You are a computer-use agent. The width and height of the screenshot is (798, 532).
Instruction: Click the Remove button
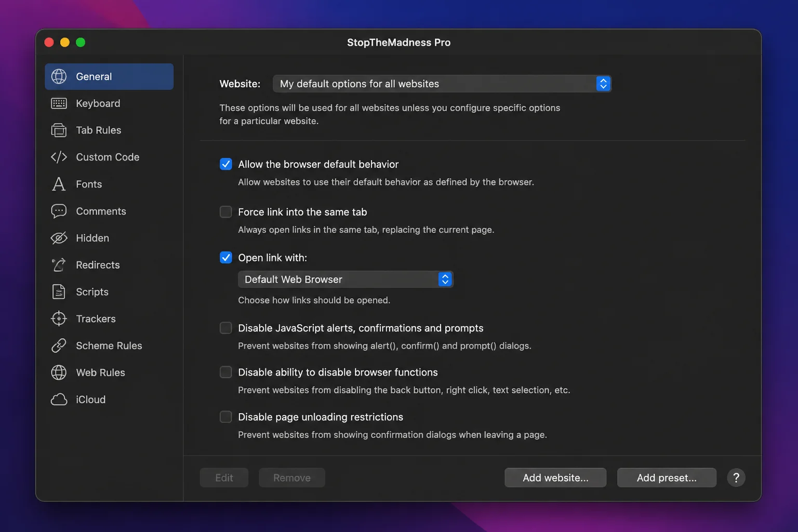[292, 477]
